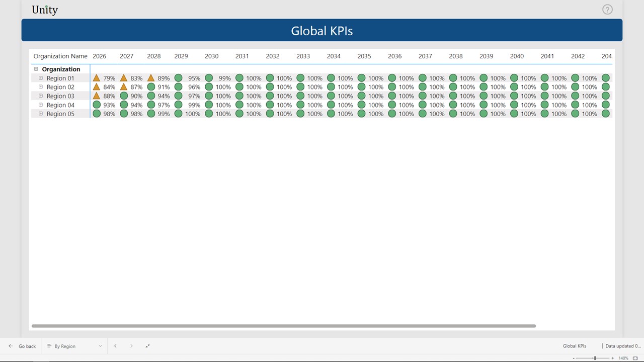Click the green circle beside 91%
Viewport: 644px width, 362px height.
point(151,87)
